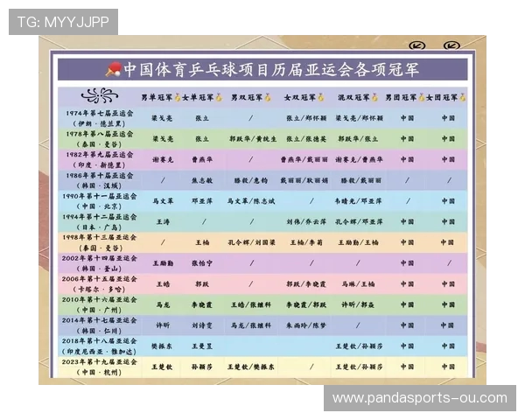525x420 pixels.
Task: Select the 1990年第十一届亚运会 row label
Action: (x=100, y=199)
